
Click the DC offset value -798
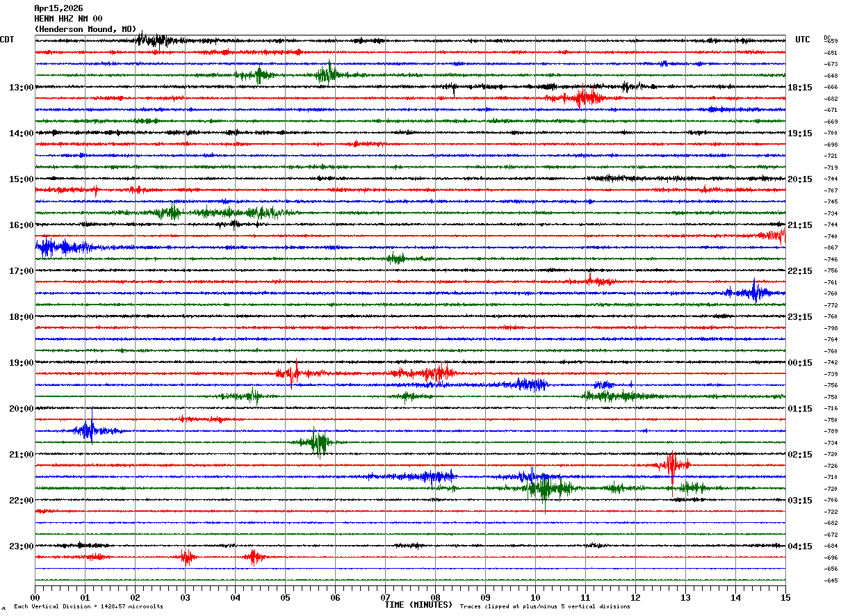(831, 328)
